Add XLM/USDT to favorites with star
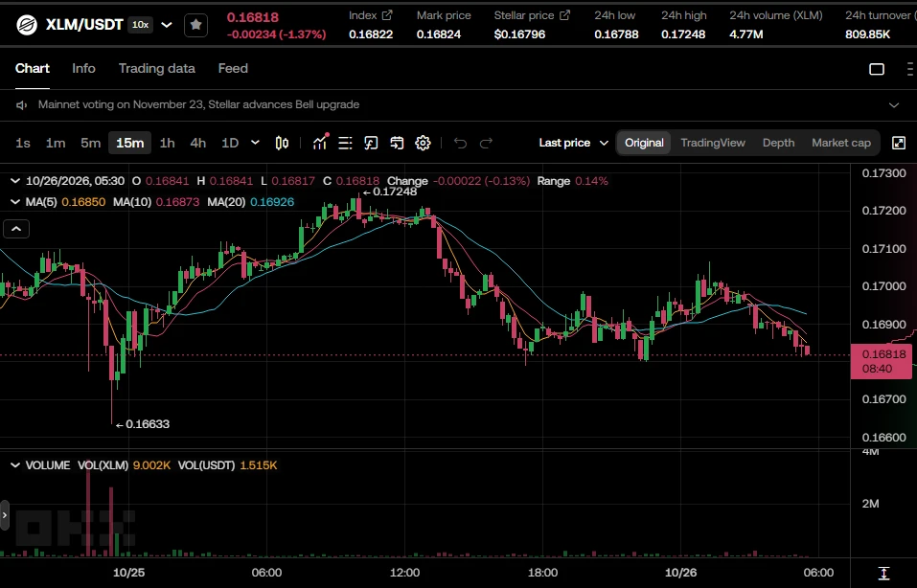This screenshot has height=588, width=917. [195, 25]
